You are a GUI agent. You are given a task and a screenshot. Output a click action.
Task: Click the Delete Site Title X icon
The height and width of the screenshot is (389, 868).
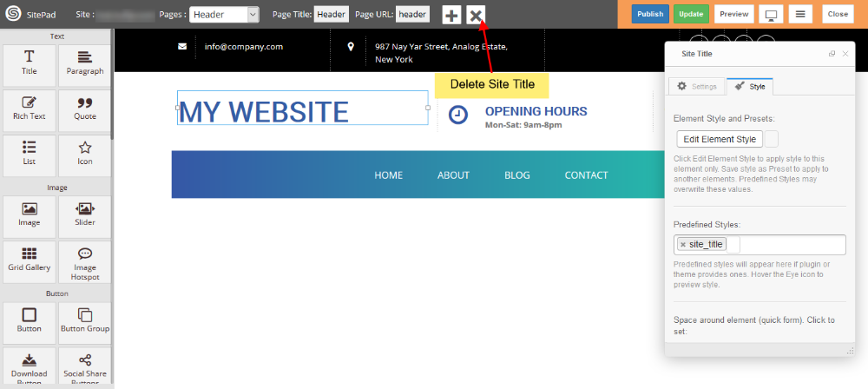(x=476, y=15)
